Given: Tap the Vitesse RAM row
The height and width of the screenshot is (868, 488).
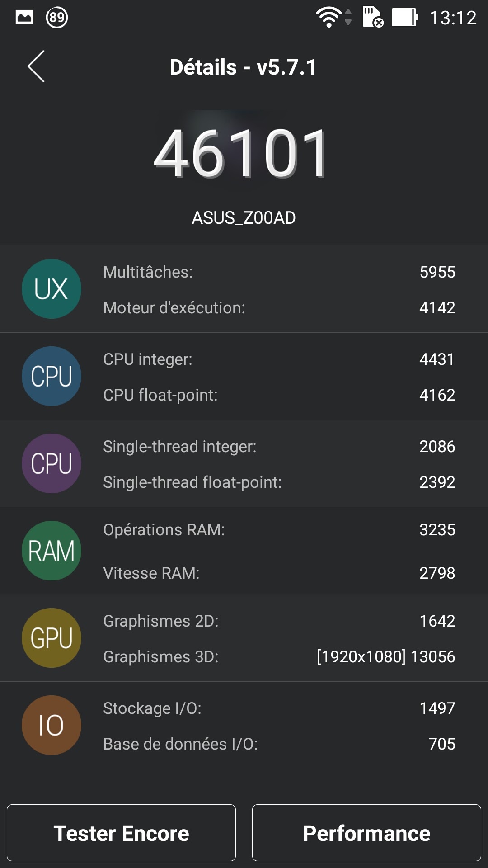Looking at the screenshot, I should 279,573.
